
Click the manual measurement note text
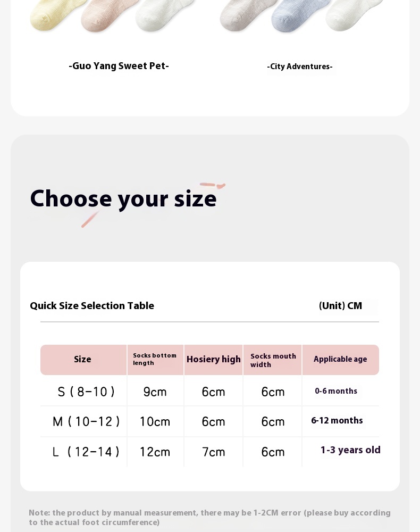(209, 518)
